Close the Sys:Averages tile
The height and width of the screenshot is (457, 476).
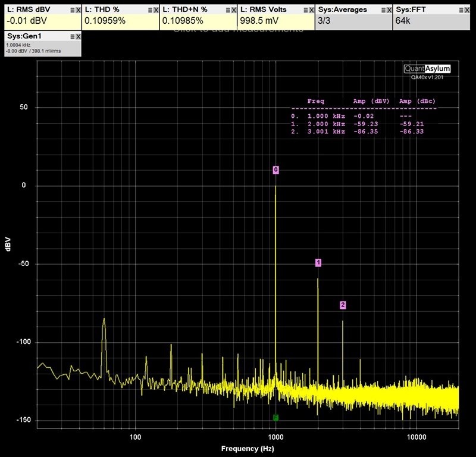click(389, 10)
